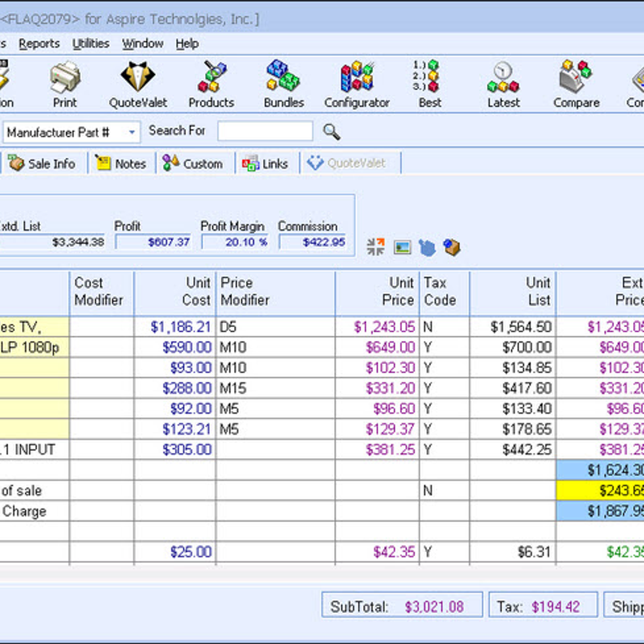The image size is (644, 644).
Task: Select the unit cost cell $1,186.21
Action: click(x=175, y=327)
